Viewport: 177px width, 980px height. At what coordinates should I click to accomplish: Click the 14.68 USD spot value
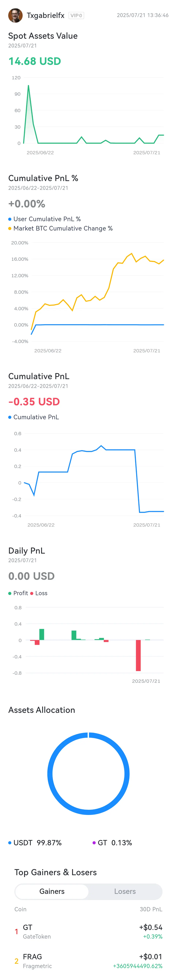[35, 61]
